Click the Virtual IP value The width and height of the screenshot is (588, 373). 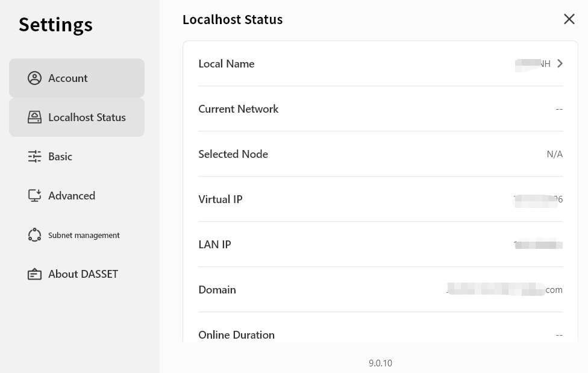pyautogui.click(x=538, y=199)
